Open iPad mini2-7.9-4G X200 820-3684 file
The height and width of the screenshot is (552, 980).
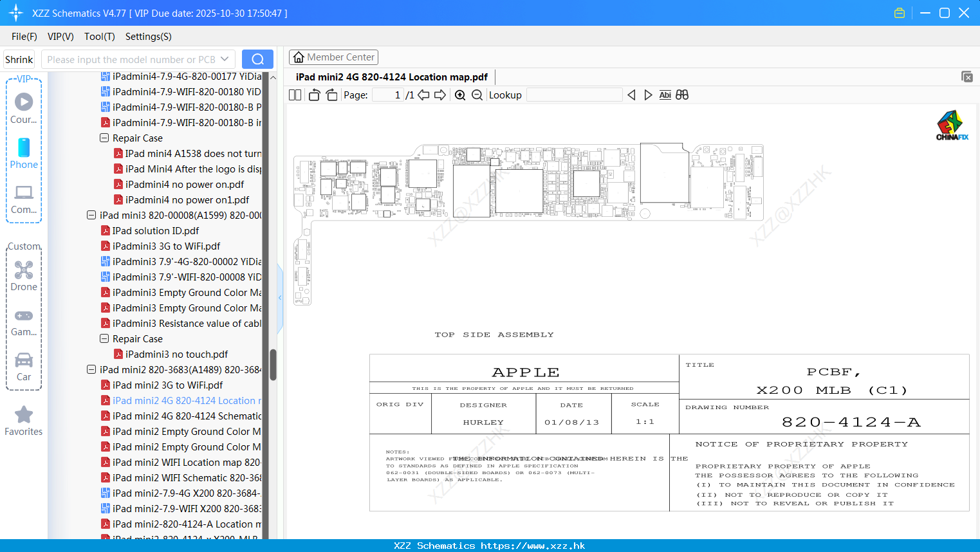point(181,493)
